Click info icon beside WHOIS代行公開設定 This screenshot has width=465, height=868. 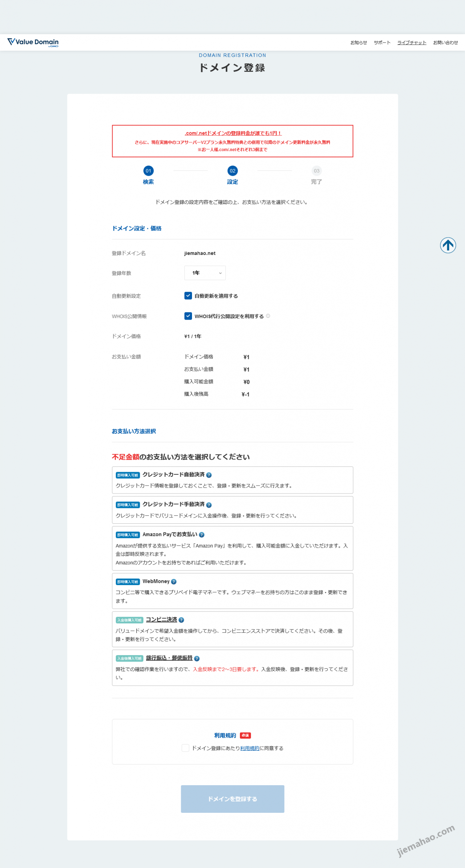tap(268, 316)
